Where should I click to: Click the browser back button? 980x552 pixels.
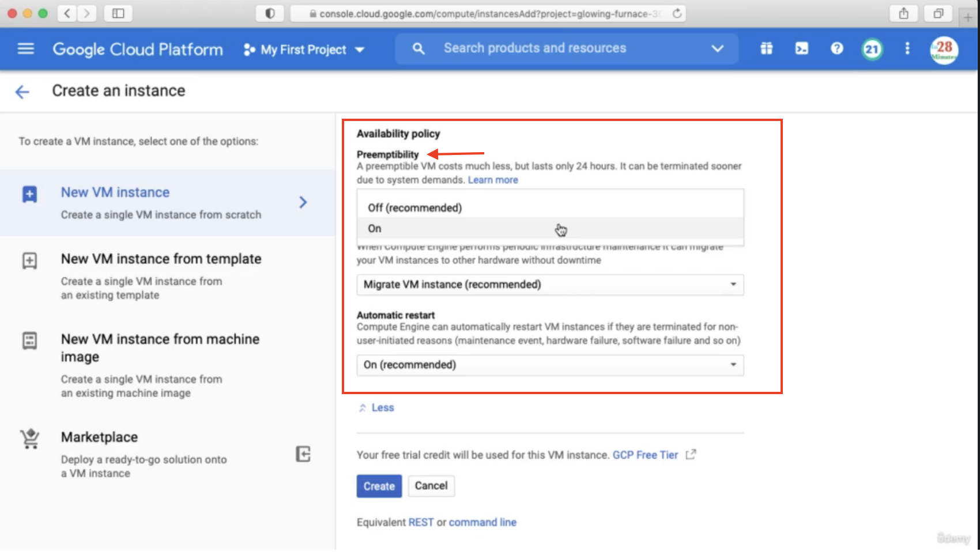(x=67, y=13)
